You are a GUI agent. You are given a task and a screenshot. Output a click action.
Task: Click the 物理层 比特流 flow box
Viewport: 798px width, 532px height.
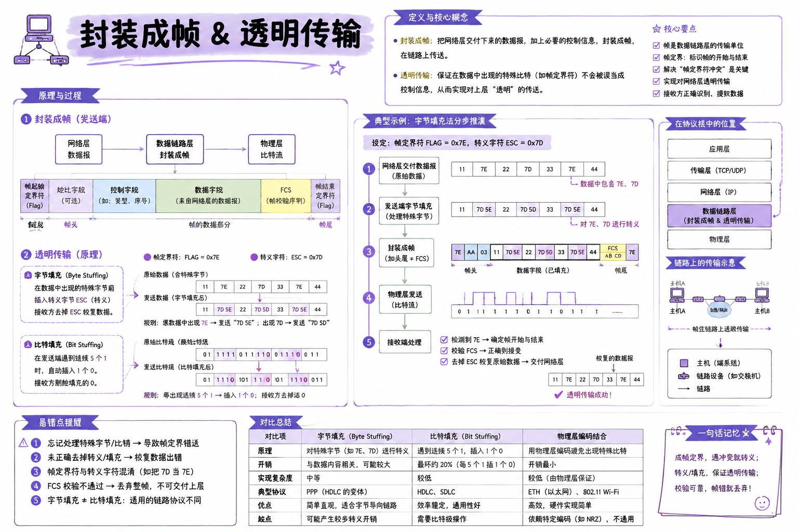coord(271,149)
